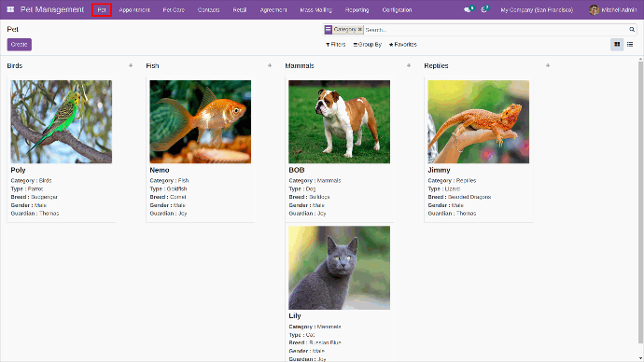Image resolution: width=644 pixels, height=362 pixels.
Task: Select the Jimmy pet name
Action: click(439, 170)
